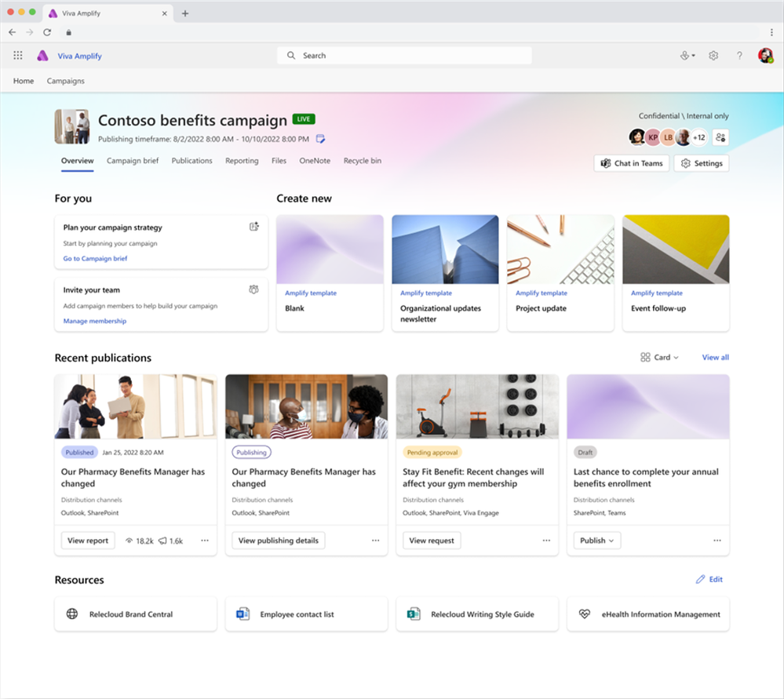The image size is (784, 699).
Task: Click the KP member avatar
Action: point(652,137)
